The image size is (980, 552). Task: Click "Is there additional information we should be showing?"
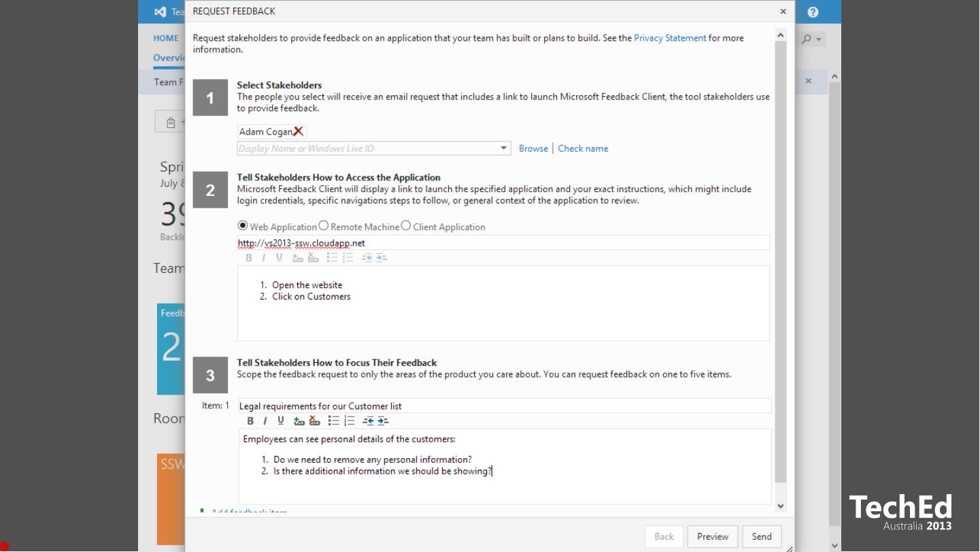(x=382, y=471)
